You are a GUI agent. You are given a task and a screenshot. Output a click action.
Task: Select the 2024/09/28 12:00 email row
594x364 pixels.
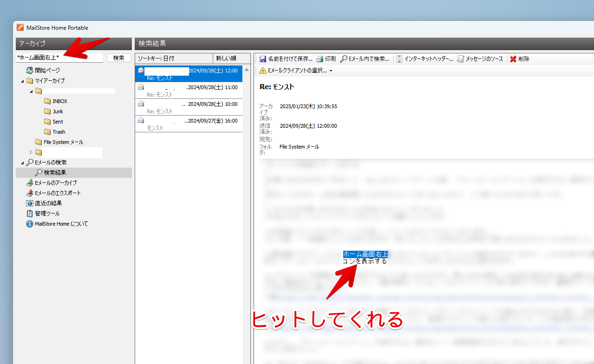tap(189, 74)
